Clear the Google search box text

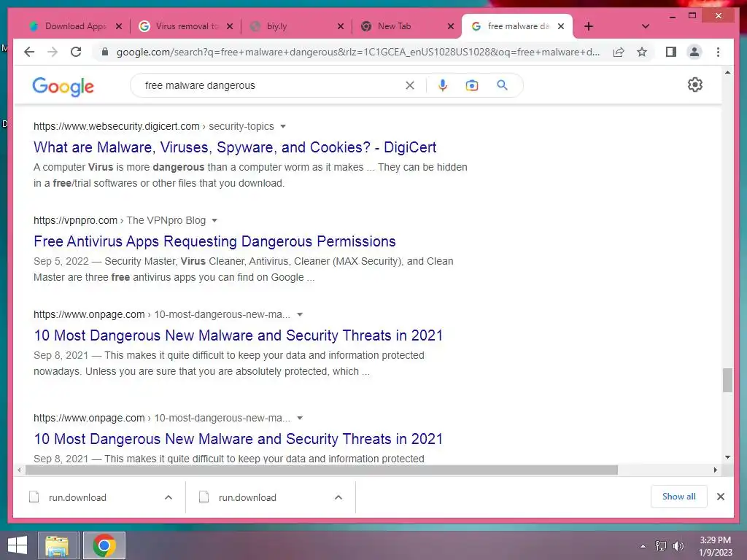(x=410, y=85)
